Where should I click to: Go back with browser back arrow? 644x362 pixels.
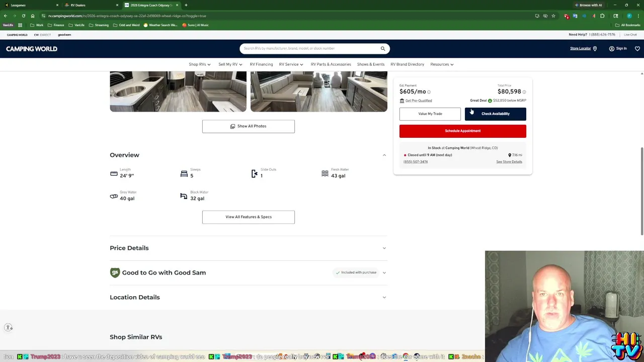tap(6, 16)
